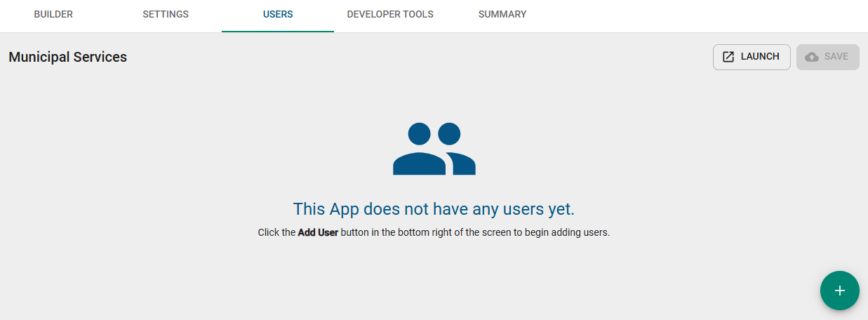Switch to the Settings tab
This screenshot has height=320, width=868.
[166, 15]
